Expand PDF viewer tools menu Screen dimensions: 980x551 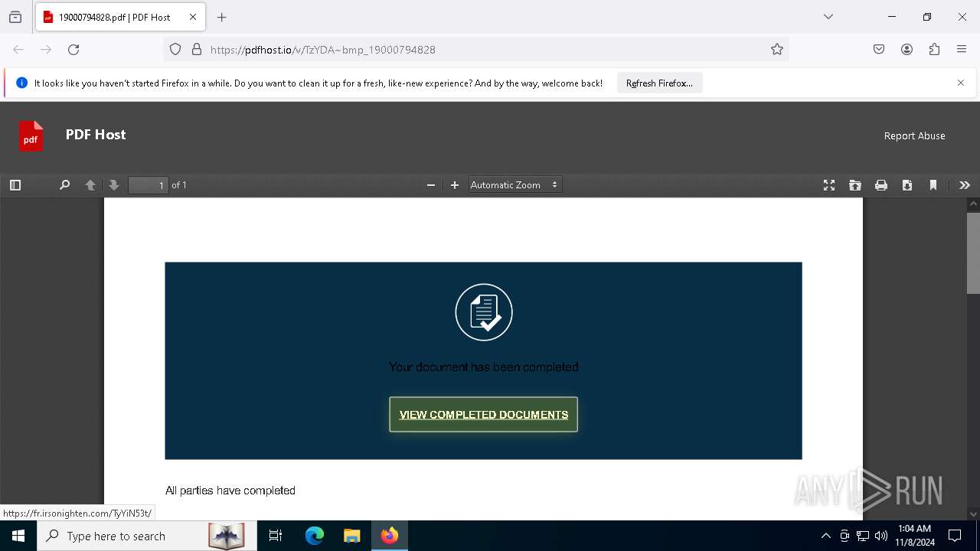point(965,185)
